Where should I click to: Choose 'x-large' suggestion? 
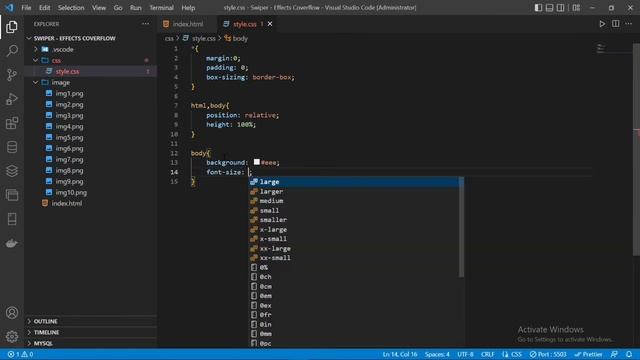pos(354,229)
